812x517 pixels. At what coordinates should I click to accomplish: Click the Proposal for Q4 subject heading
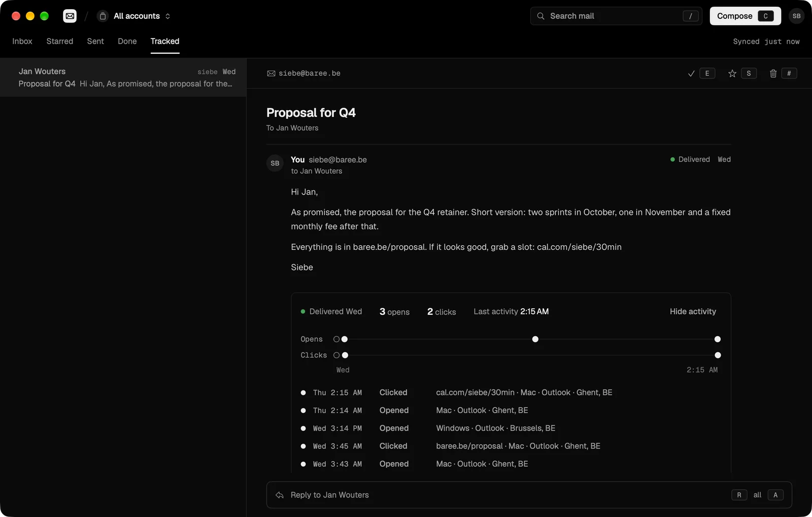[311, 113]
